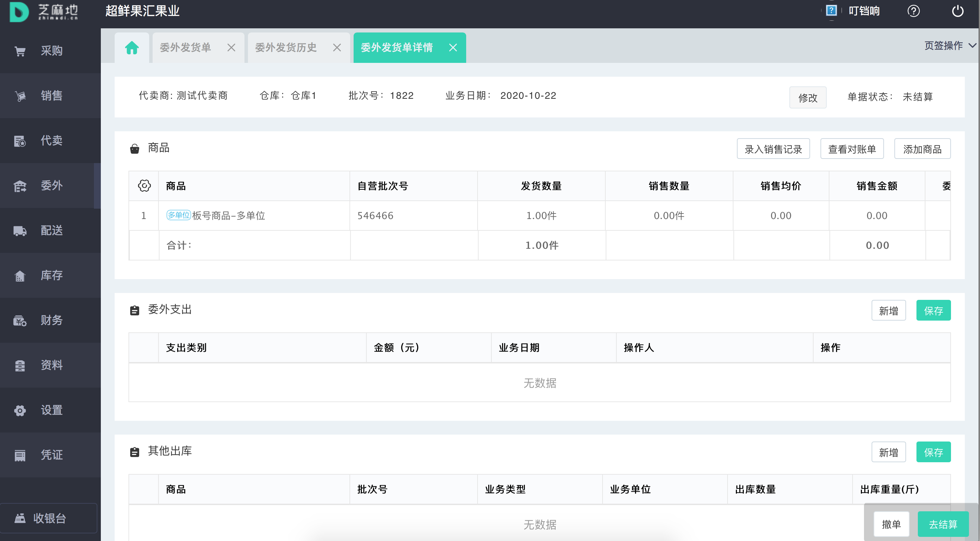This screenshot has width=980, height=541.
Task: Click the 多单位 tag
Action: point(179,215)
